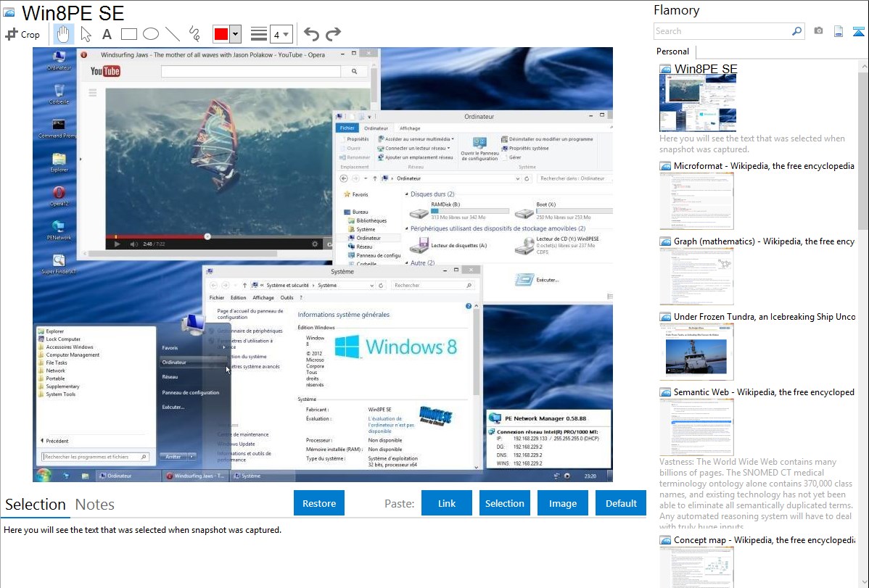Screen dimensions: 869x588
Task: Click the Opera12 desktop icon
Action: 59,196
